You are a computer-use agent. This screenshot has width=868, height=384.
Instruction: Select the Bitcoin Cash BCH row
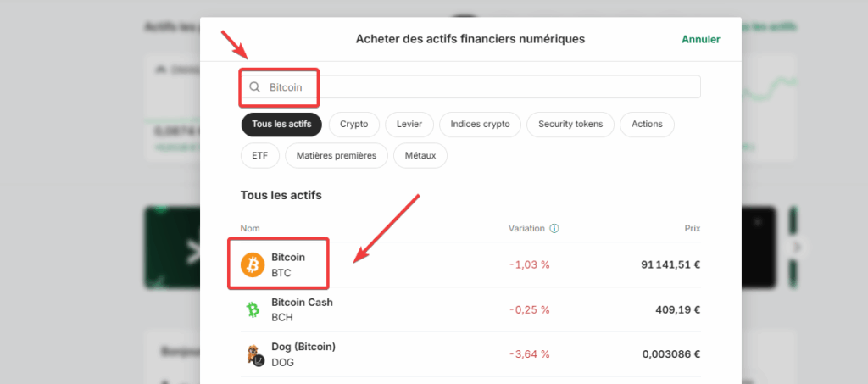point(470,310)
